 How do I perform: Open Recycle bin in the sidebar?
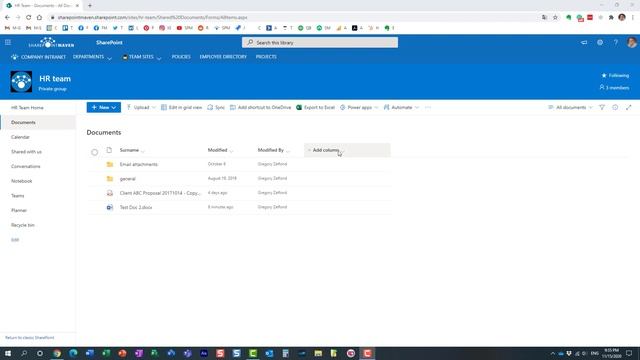(x=22, y=225)
